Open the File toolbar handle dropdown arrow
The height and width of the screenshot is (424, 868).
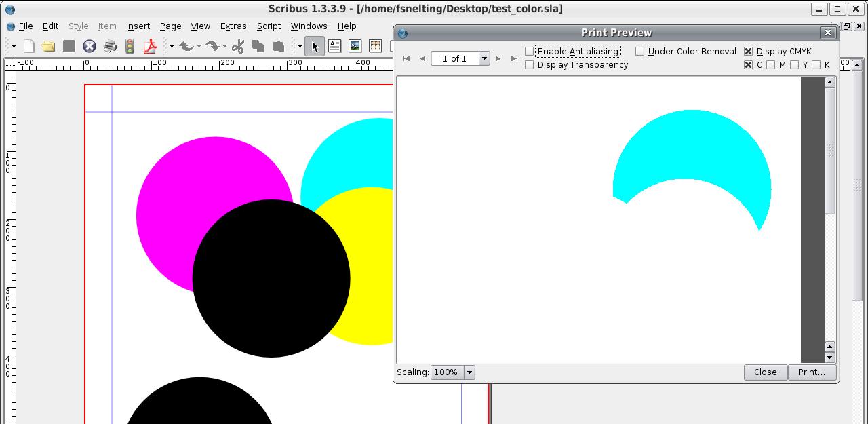coord(13,46)
